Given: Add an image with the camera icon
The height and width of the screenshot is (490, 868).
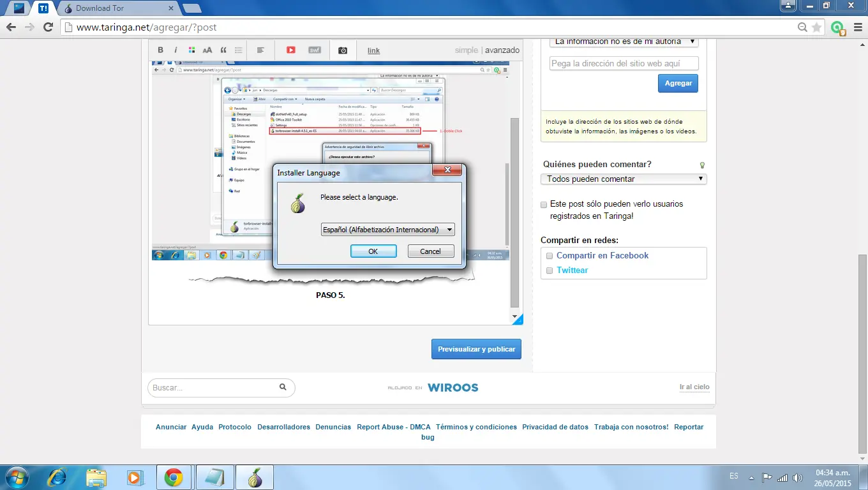Looking at the screenshot, I should click(x=343, y=50).
